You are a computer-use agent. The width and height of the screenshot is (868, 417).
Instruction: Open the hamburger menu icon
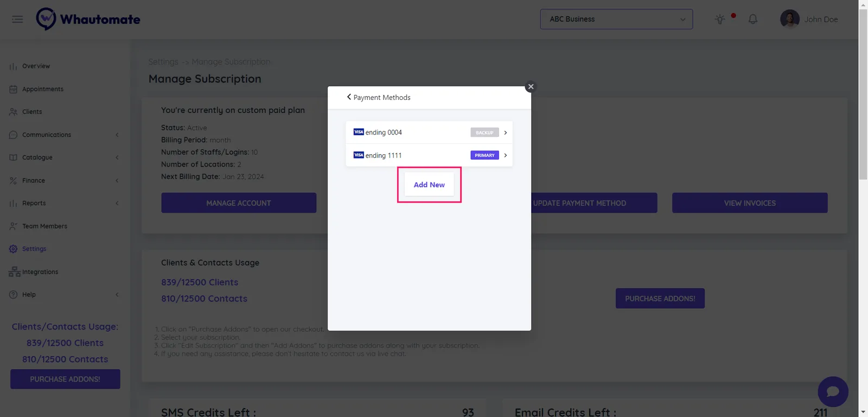[17, 20]
